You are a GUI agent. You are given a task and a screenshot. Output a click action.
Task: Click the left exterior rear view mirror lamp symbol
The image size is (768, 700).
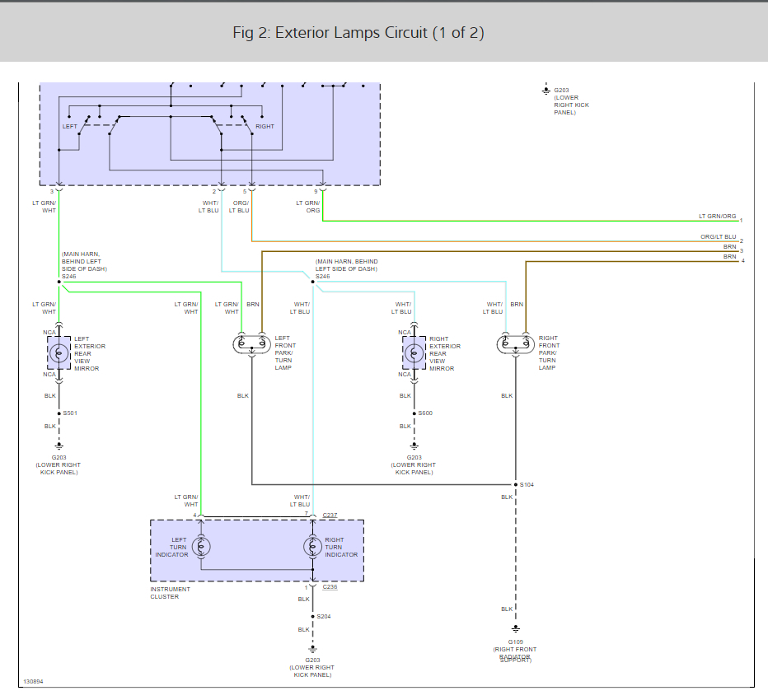pos(59,353)
